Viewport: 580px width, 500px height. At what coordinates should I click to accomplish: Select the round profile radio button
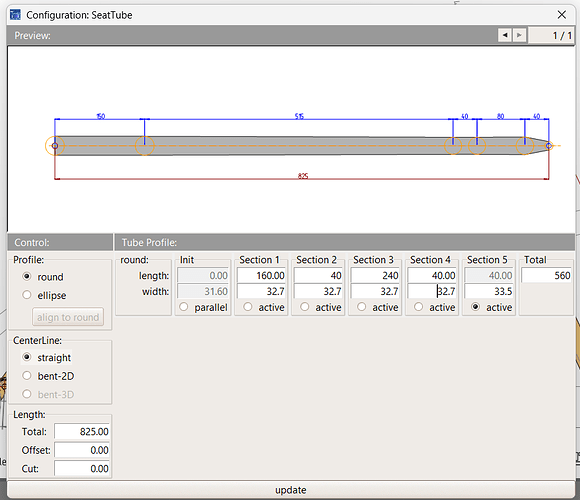tap(27, 276)
